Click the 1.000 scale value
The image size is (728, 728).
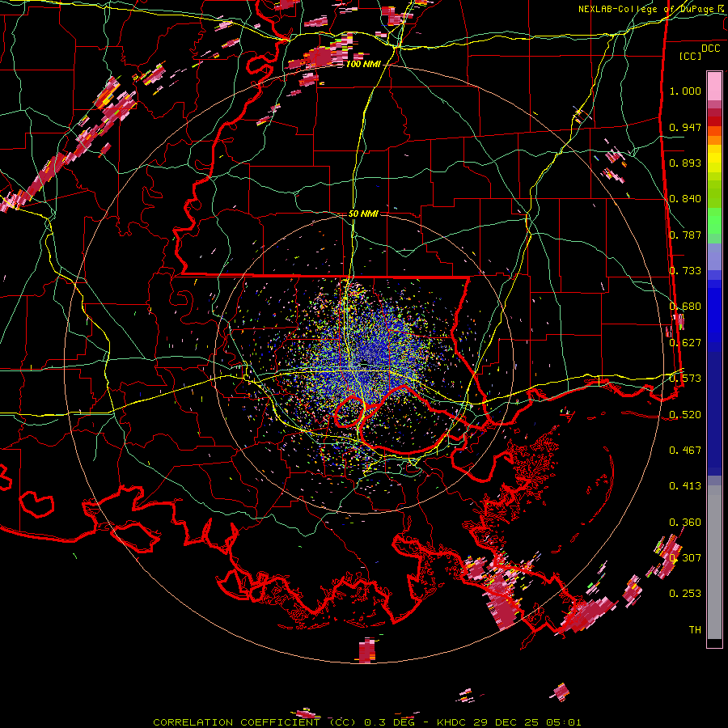point(685,91)
